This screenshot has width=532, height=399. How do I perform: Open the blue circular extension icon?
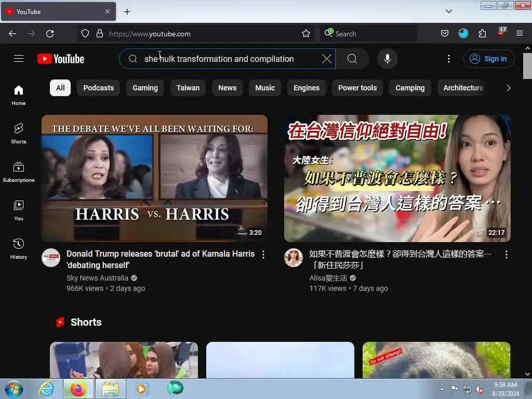tap(463, 34)
